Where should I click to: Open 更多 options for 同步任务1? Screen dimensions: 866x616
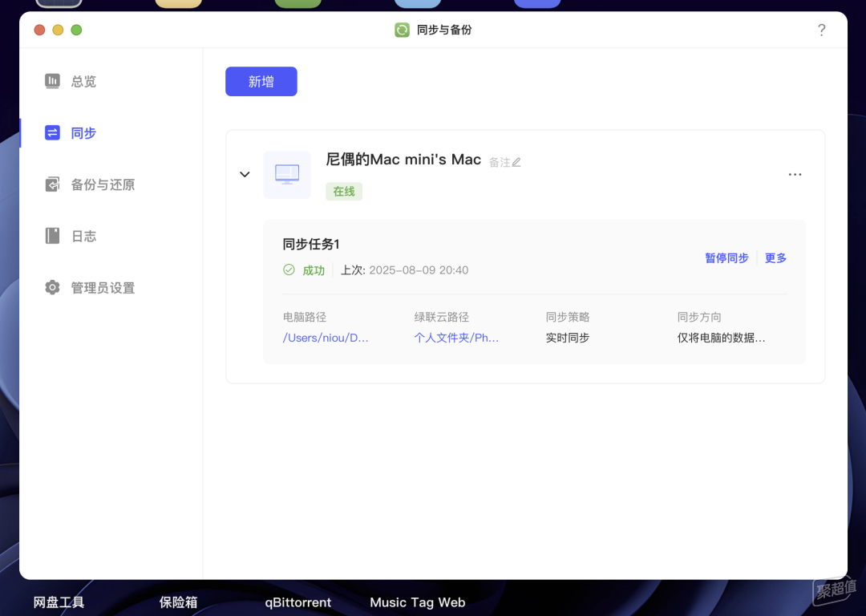click(775, 258)
